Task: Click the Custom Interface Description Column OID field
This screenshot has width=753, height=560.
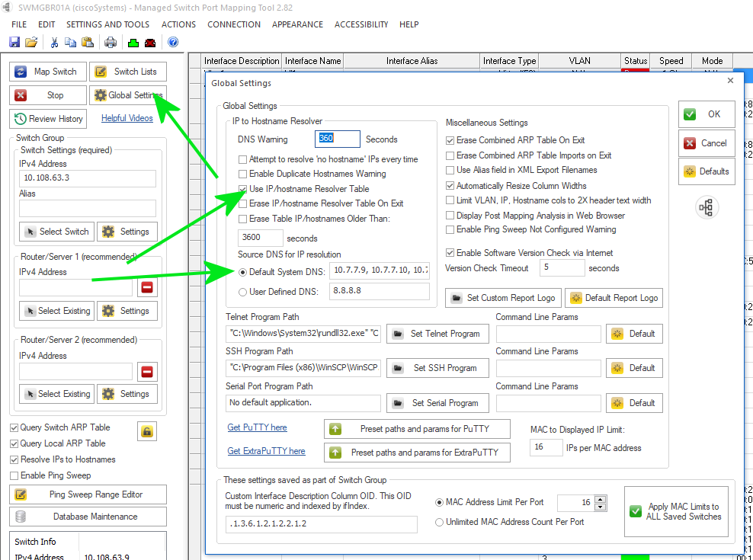Action: (322, 524)
